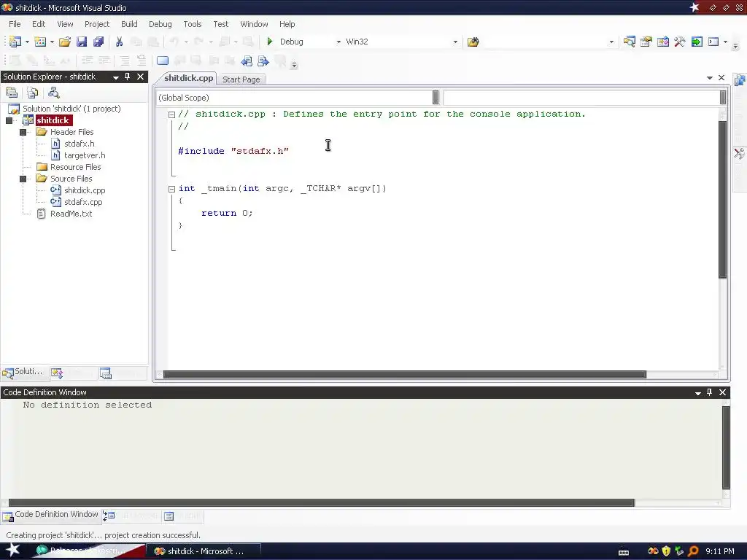Open the Tools menu

point(193,24)
